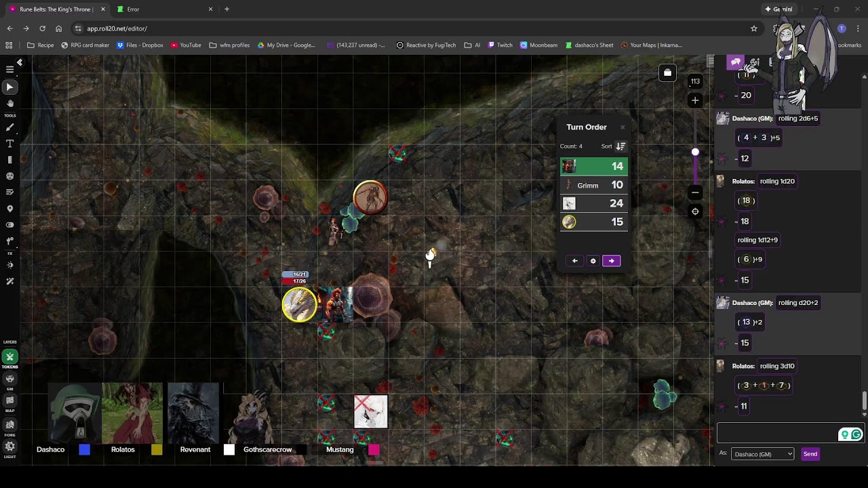Switch to the Tokens layer
This screenshot has height=488, width=868.
(x=9, y=357)
